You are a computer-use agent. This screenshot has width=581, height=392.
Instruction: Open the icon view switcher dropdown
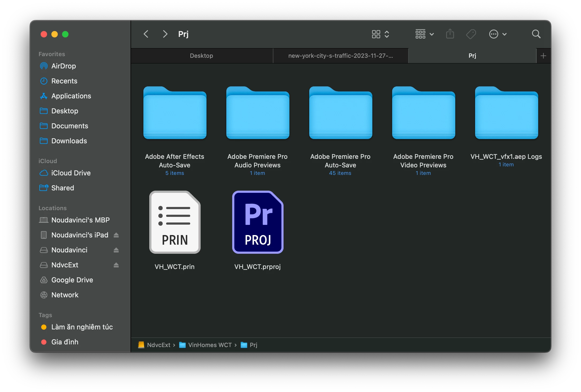coord(380,34)
